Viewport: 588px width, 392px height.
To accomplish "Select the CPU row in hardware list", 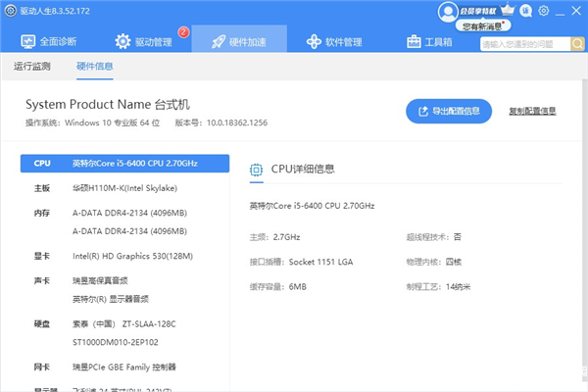I will 124,164.
